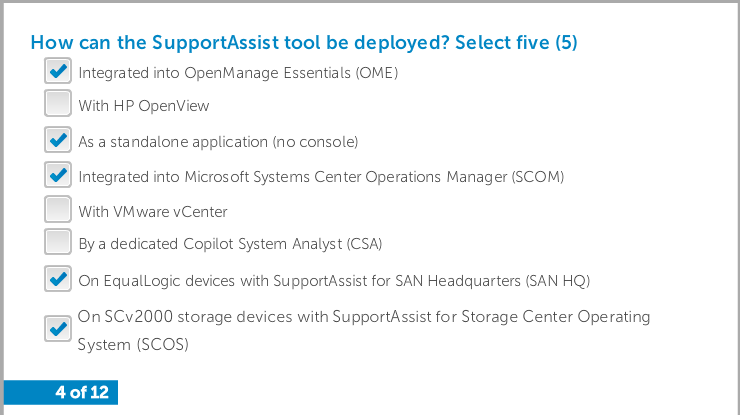Uncheck the standalone application checkbox
This screenshot has height=415, width=740.
pos(58,140)
